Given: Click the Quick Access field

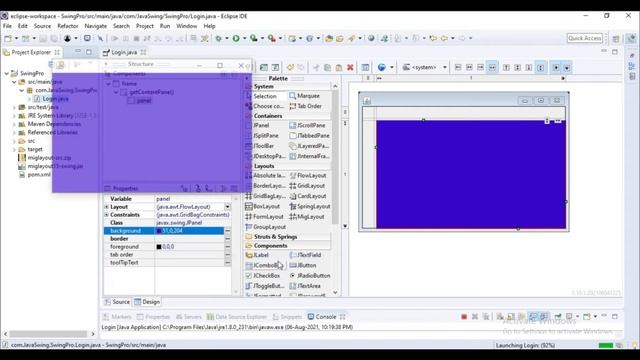Looking at the screenshot, I should coord(584,38).
